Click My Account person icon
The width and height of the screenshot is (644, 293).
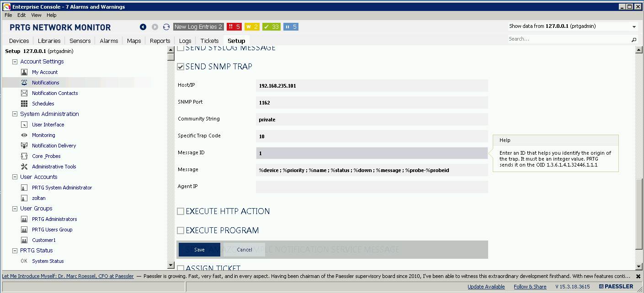(24, 72)
